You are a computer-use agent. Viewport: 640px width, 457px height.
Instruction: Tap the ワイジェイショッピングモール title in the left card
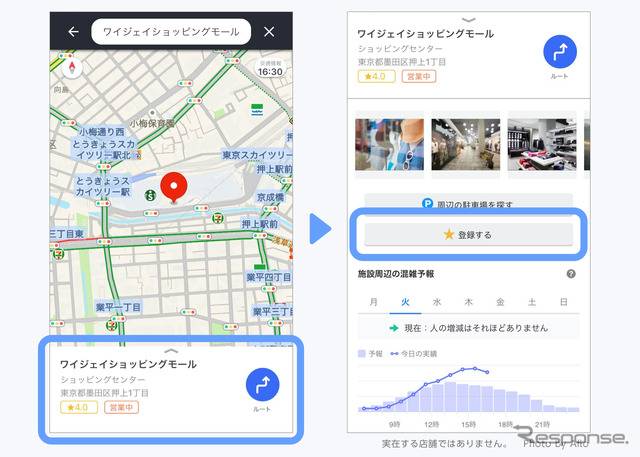point(129,364)
